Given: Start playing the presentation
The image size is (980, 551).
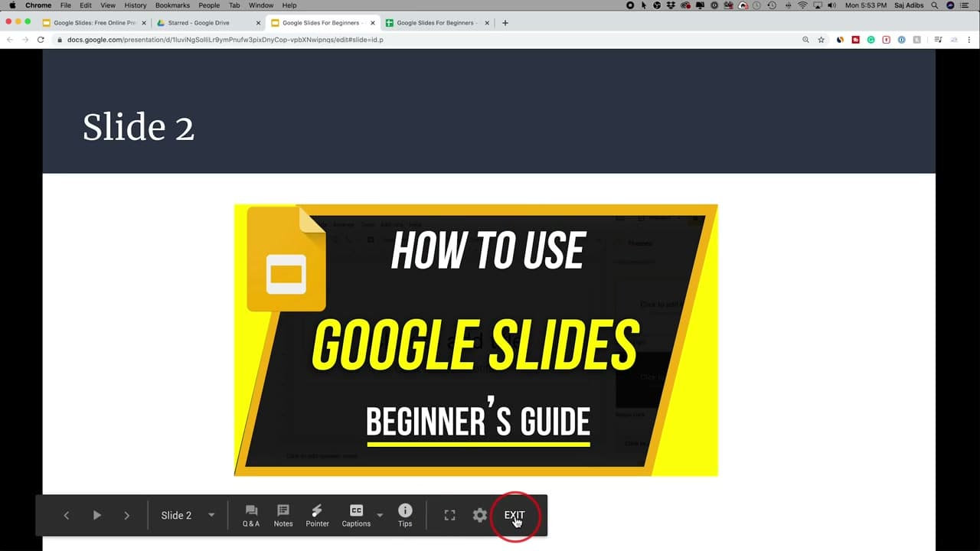Looking at the screenshot, I should pyautogui.click(x=97, y=516).
